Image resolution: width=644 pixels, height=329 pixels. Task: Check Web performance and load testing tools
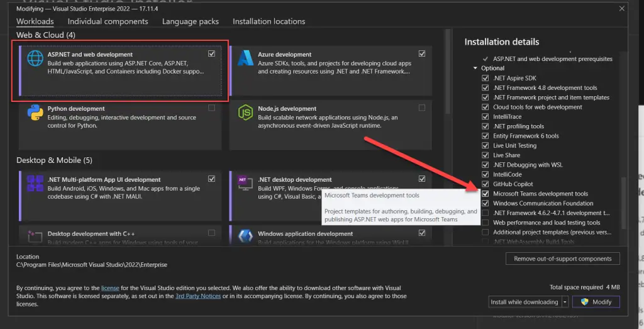pyautogui.click(x=485, y=223)
